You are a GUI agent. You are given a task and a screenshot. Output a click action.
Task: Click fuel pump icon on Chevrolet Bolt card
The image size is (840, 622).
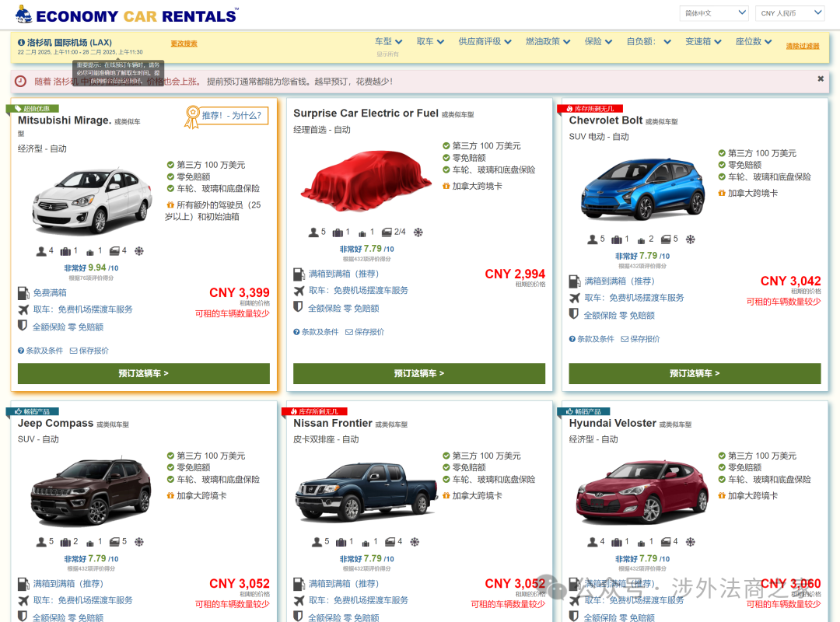pos(574,281)
